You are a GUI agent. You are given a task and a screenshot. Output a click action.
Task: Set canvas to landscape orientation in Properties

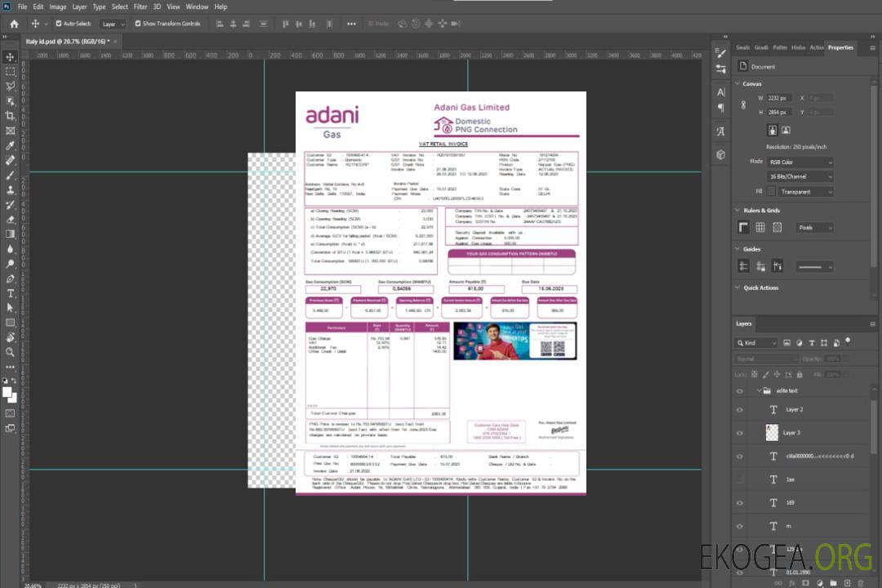[786, 130]
